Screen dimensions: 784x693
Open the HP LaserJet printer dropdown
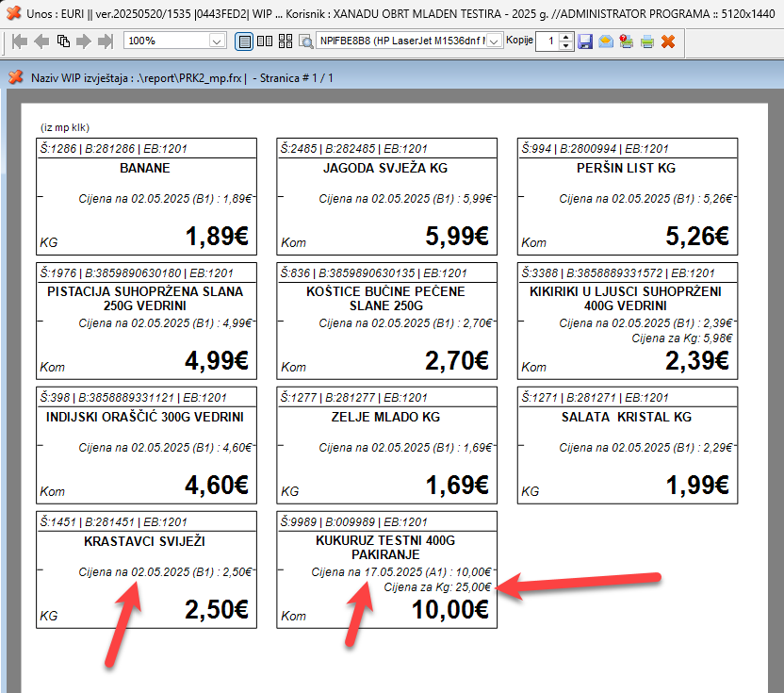[x=496, y=41]
